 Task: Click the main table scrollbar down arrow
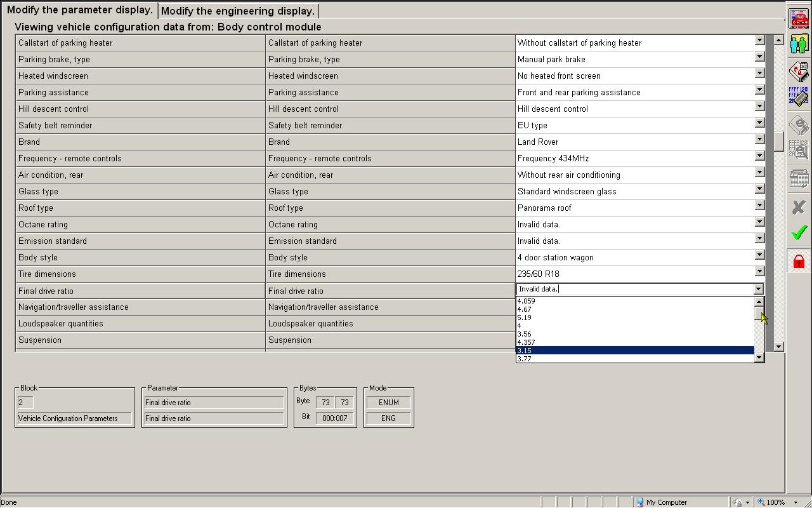(x=779, y=347)
